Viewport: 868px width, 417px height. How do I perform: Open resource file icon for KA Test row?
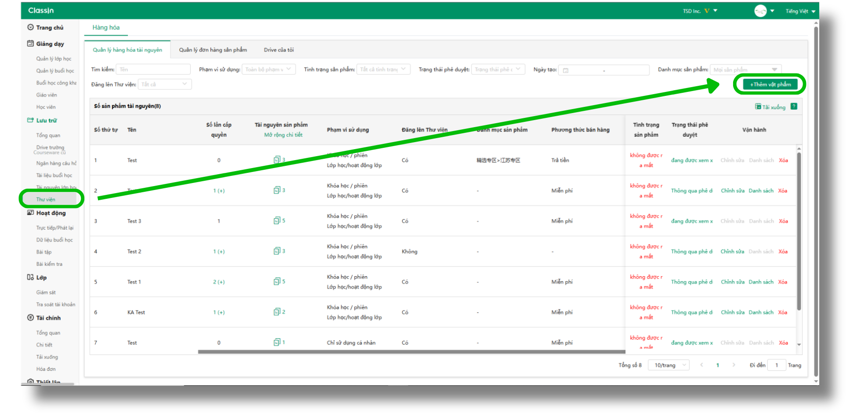[277, 312]
